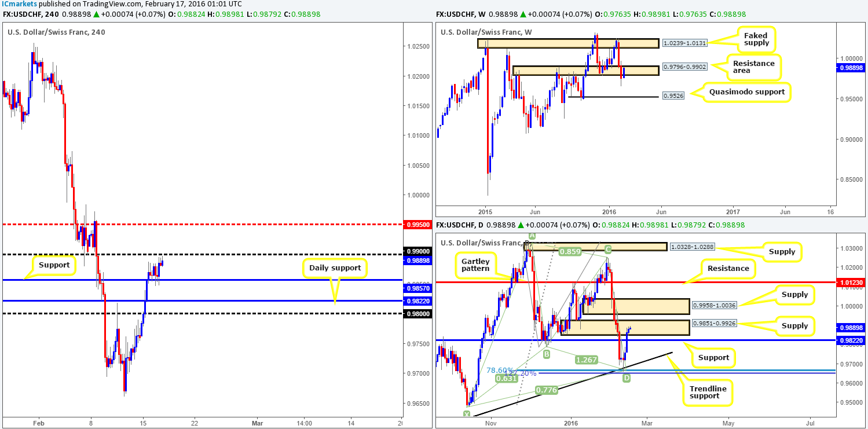Click the May label on the daily time axis
The height and width of the screenshot is (429, 868).
coord(728,423)
